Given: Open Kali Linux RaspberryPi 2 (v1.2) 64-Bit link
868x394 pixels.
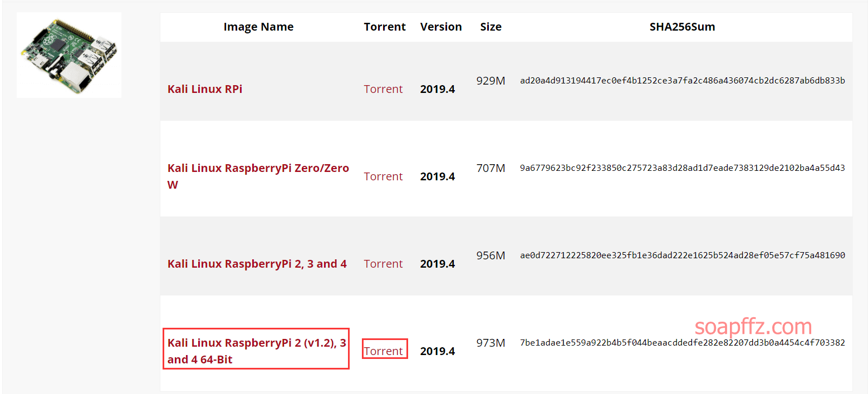Looking at the screenshot, I should coord(257,351).
